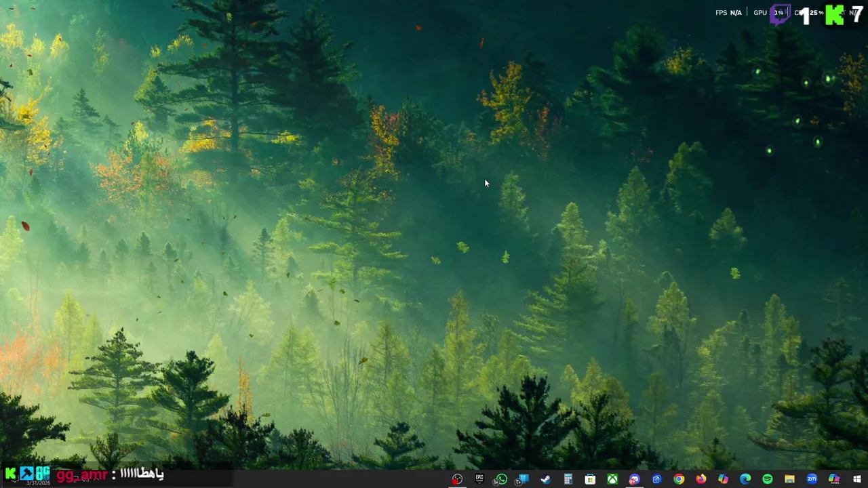This screenshot has height=488, width=868.
Task: Click the Twitch logo in overlay
Action: point(781,14)
